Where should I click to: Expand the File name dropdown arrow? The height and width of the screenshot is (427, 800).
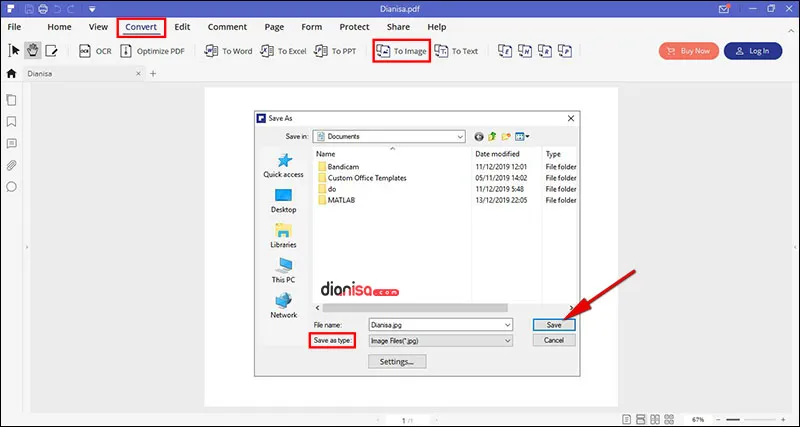pos(507,325)
